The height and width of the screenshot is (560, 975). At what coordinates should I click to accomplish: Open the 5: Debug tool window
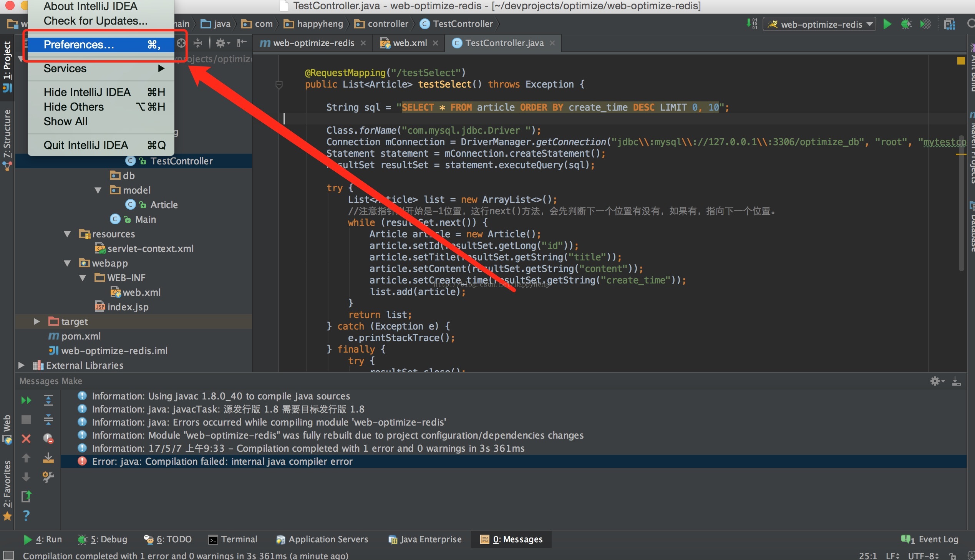pyautogui.click(x=102, y=539)
